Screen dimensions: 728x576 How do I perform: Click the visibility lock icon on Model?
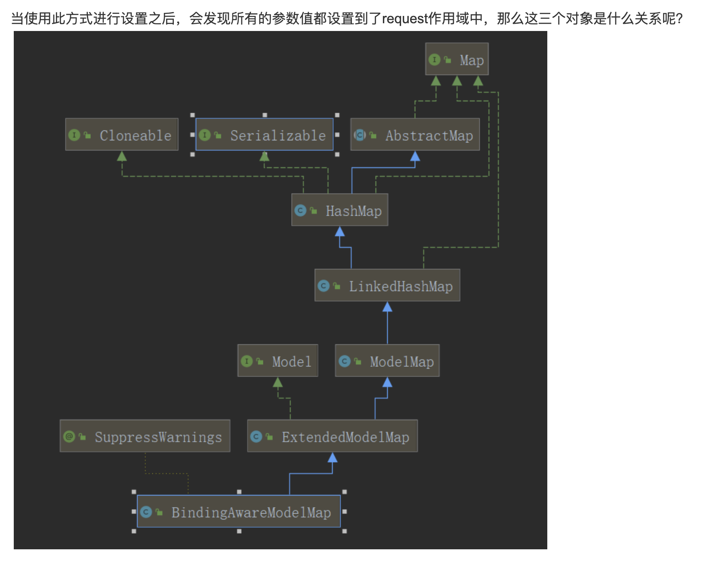click(x=259, y=361)
